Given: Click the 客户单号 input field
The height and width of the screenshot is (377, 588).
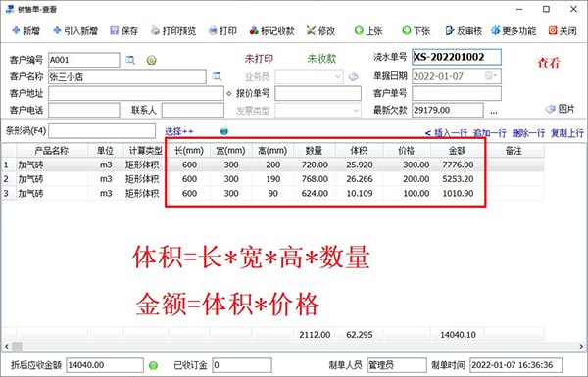Looking at the screenshot, I should click(457, 93).
